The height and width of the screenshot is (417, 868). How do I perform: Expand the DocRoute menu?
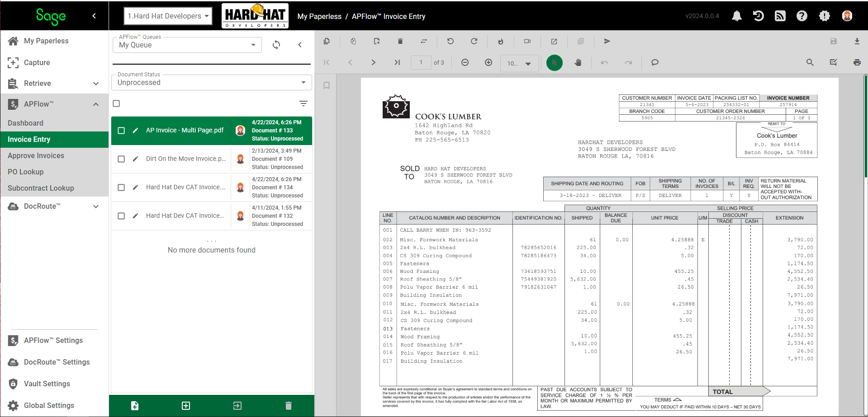96,206
